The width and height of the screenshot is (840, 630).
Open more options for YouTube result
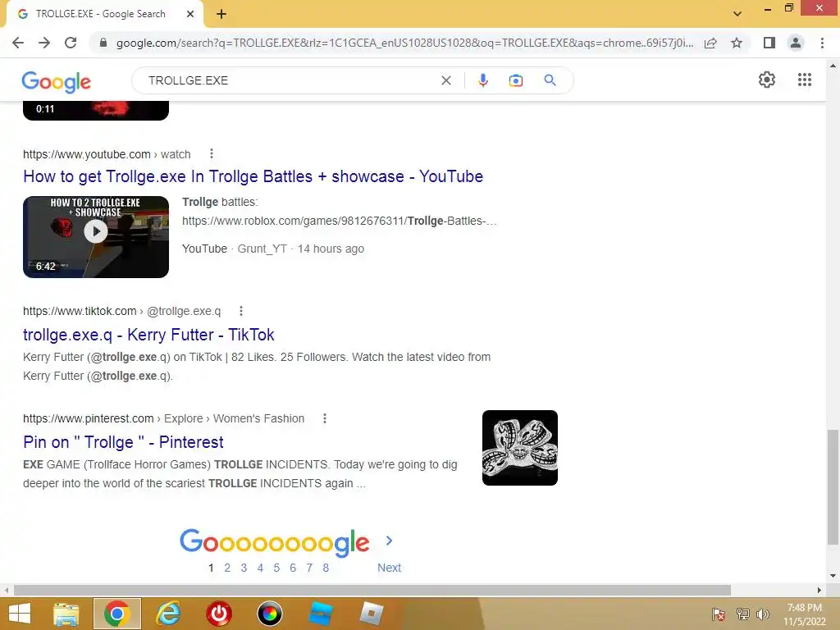click(212, 154)
